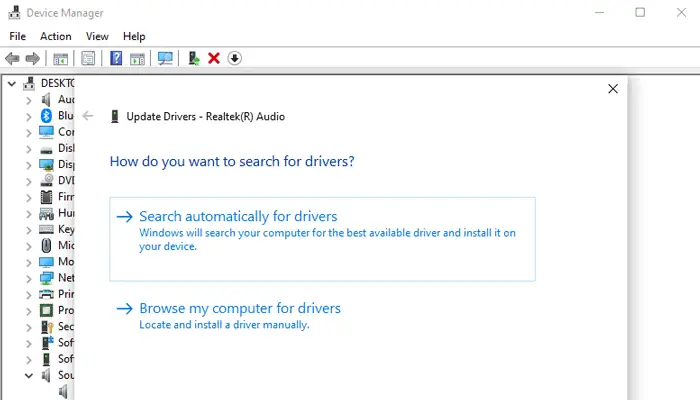Select the DVD drives category icon
The image size is (700, 400).
pos(46,180)
